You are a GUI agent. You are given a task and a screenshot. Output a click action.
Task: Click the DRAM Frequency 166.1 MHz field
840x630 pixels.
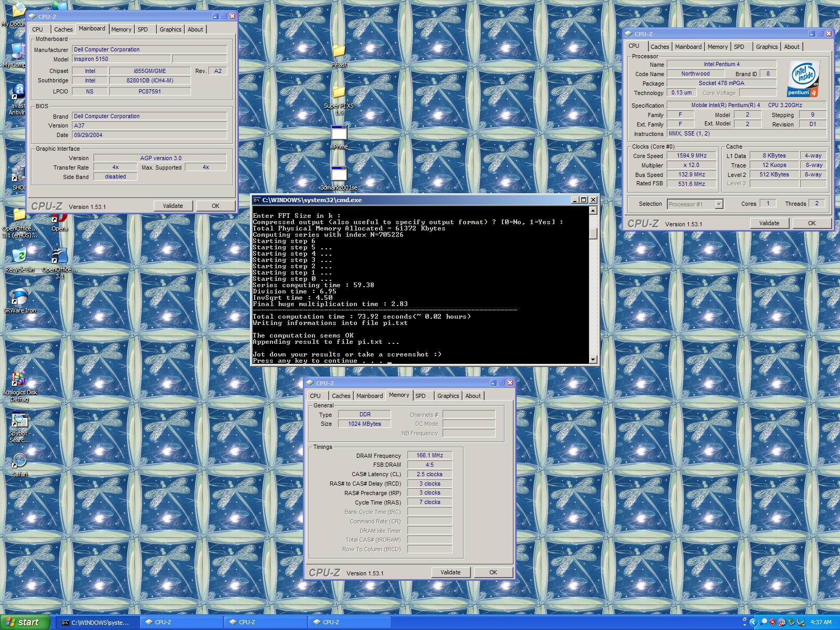coord(429,456)
